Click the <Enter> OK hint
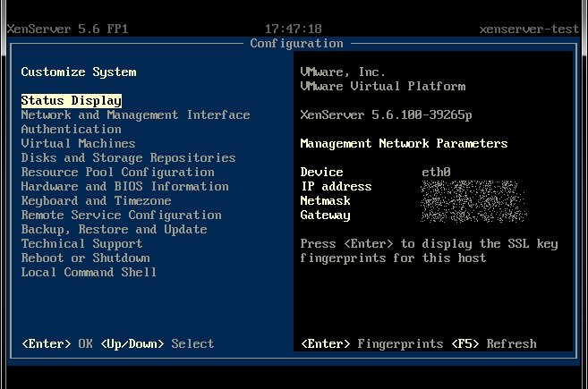Screen dimensions: 588x389 [x=57, y=343]
